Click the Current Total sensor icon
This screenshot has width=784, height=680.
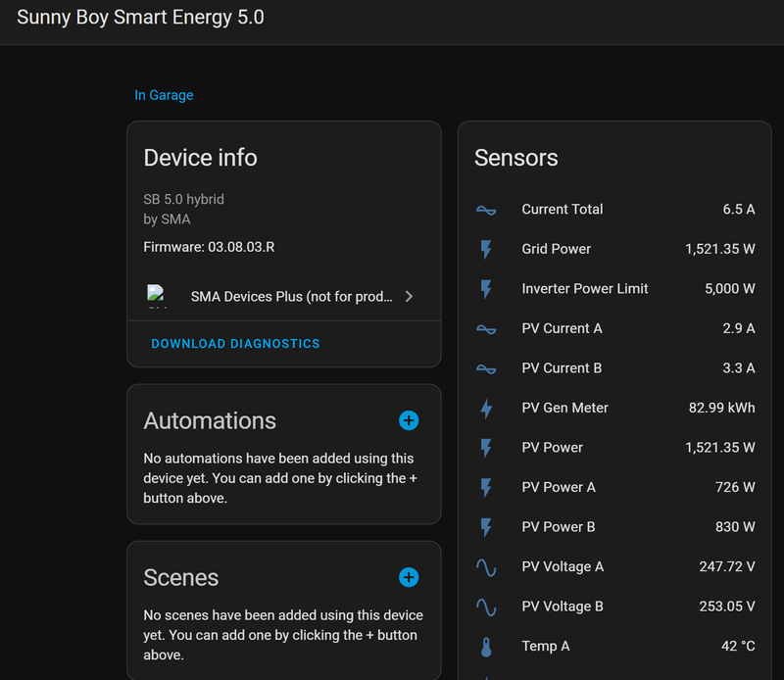tap(486, 210)
